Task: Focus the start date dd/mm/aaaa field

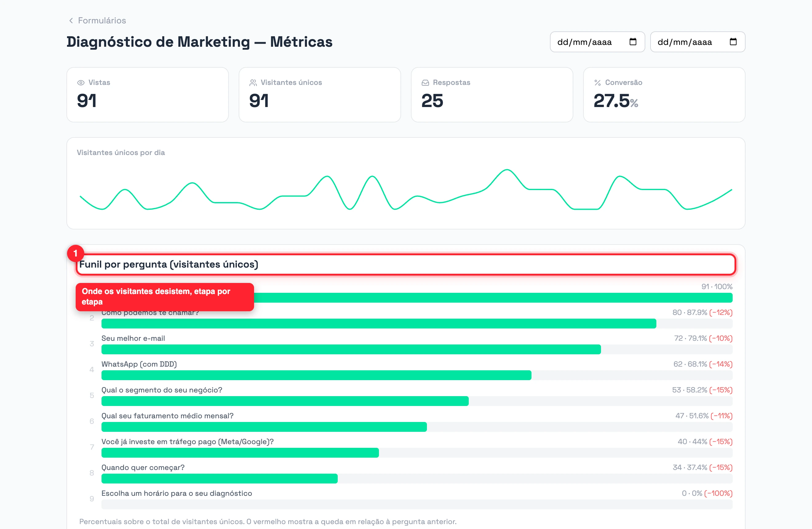Action: 597,42
